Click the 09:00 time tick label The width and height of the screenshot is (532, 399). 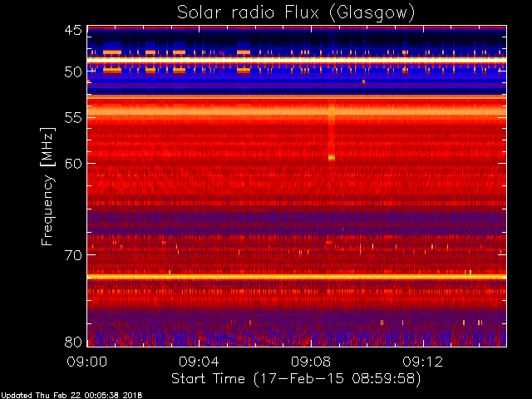[x=86, y=362]
